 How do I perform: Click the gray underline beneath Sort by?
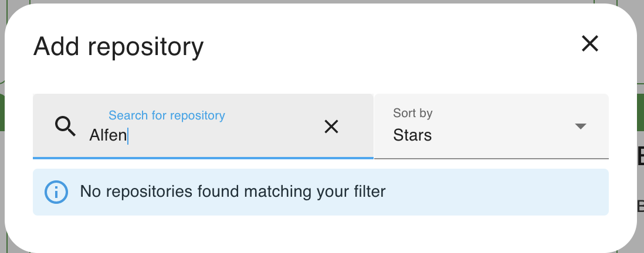pyautogui.click(x=492, y=158)
